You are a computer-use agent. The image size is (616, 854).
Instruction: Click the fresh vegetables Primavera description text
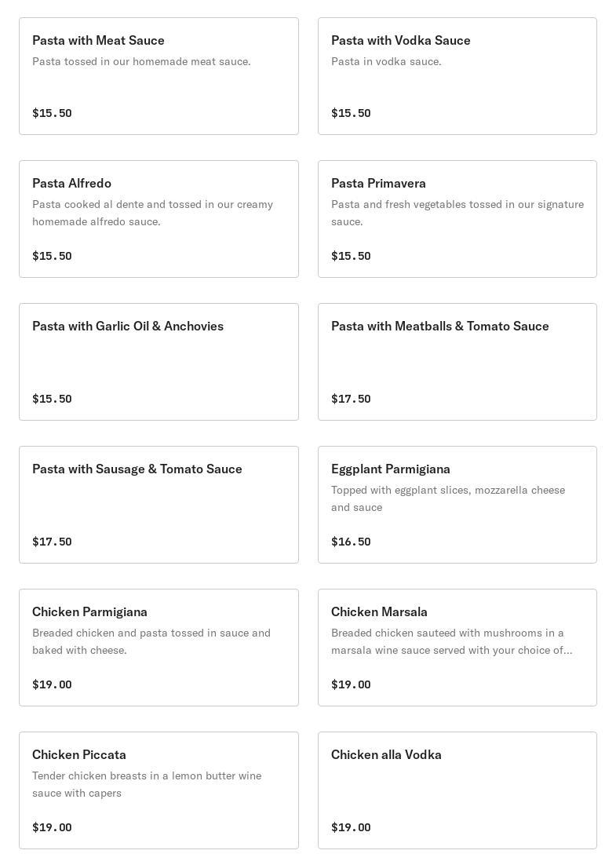(457, 213)
